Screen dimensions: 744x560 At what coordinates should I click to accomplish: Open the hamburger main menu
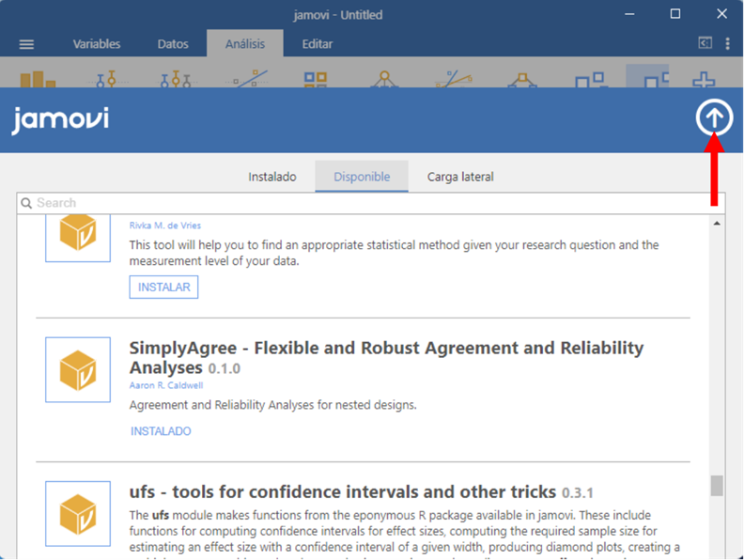click(x=26, y=44)
